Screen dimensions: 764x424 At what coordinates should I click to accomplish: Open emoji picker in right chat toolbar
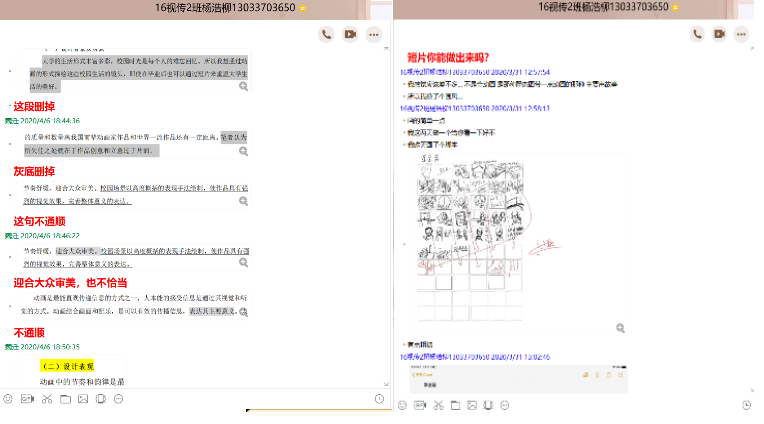coord(401,405)
